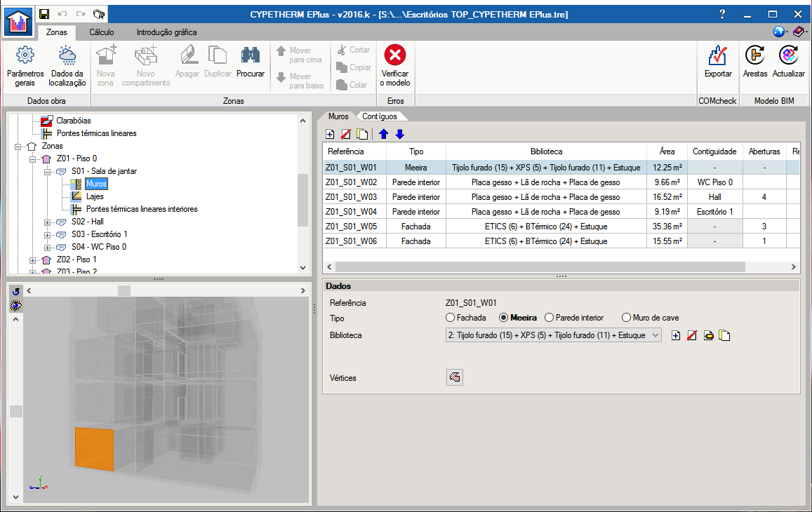
Task: Add new wall row in Muros toolbar
Action: 330,134
